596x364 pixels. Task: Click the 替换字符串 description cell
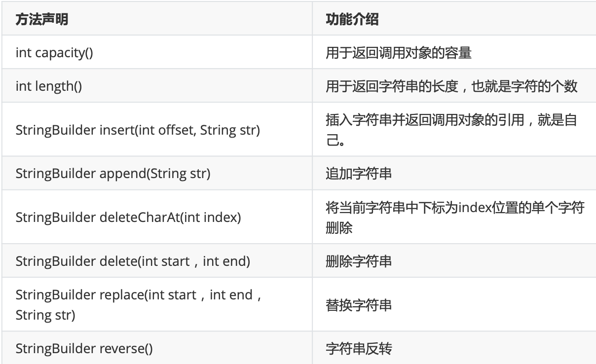coord(359,305)
